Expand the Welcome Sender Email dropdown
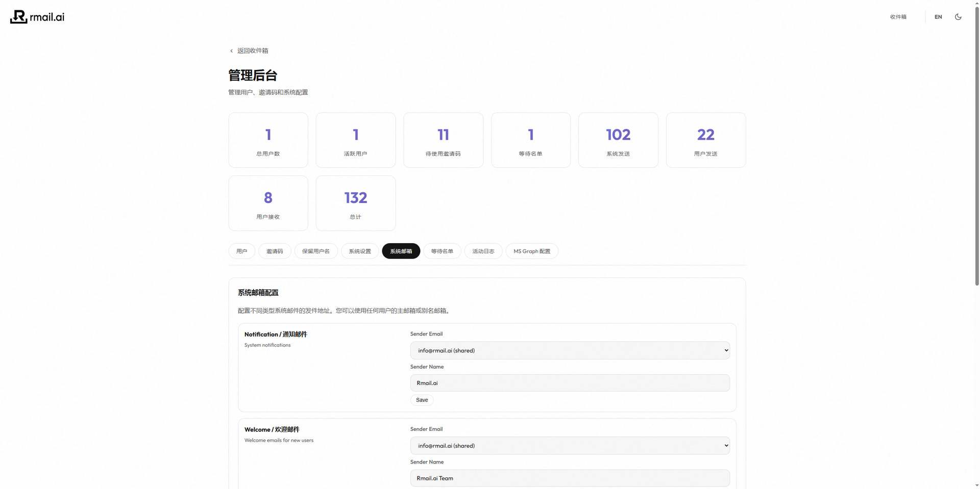This screenshot has height=489, width=980. click(x=570, y=446)
